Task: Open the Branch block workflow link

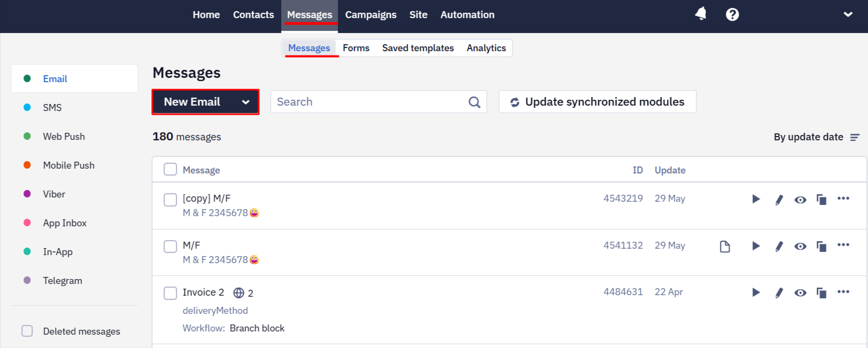Action: tap(257, 328)
